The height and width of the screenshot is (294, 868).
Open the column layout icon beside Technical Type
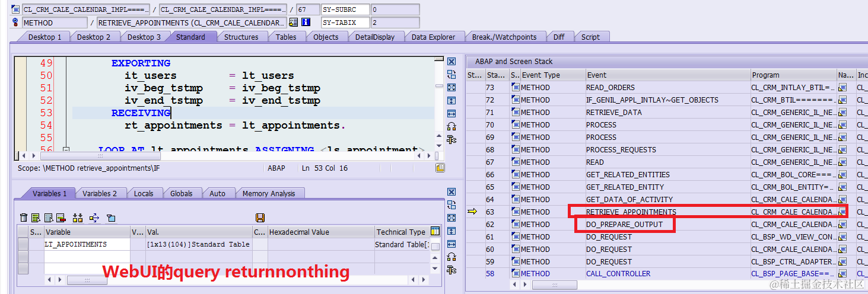point(435,232)
